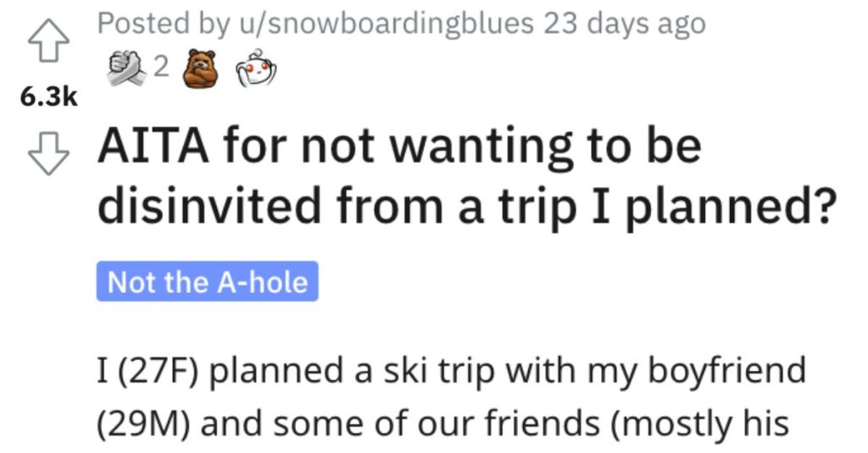Open the AITA post title link
Image resolution: width=868 pixels, height=453 pixels.
tap(467, 176)
